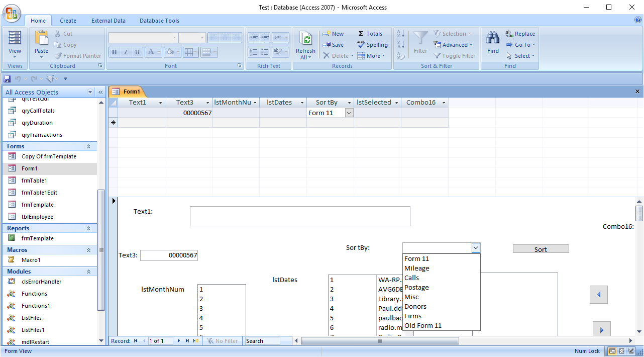This screenshot has width=644, height=357.
Task: Click Refresh All icon
Action: point(305,39)
